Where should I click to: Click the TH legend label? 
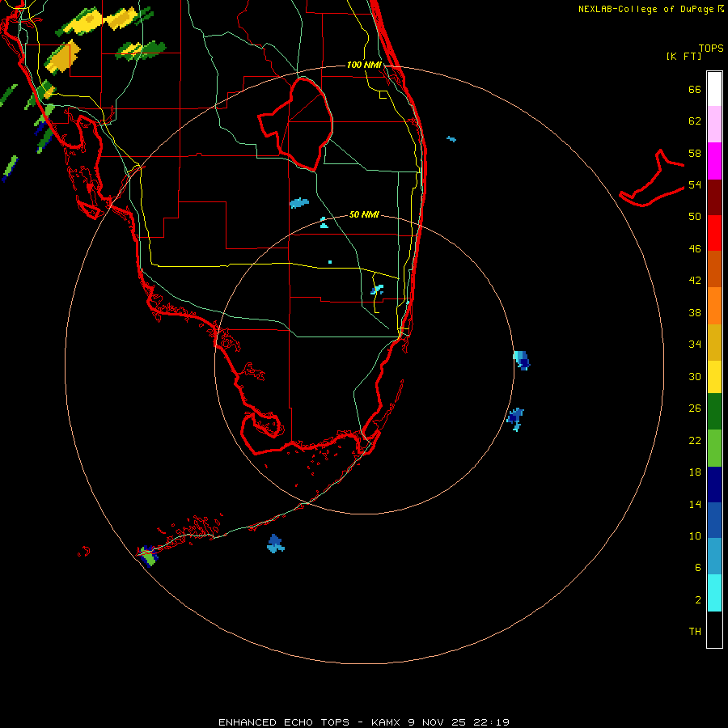[695, 632]
